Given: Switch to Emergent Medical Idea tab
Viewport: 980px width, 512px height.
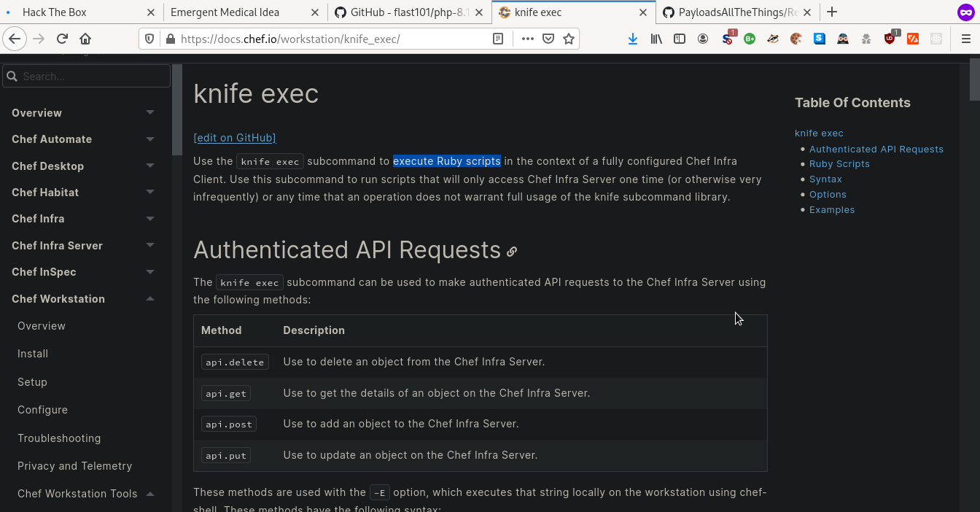Looking at the screenshot, I should click(244, 12).
